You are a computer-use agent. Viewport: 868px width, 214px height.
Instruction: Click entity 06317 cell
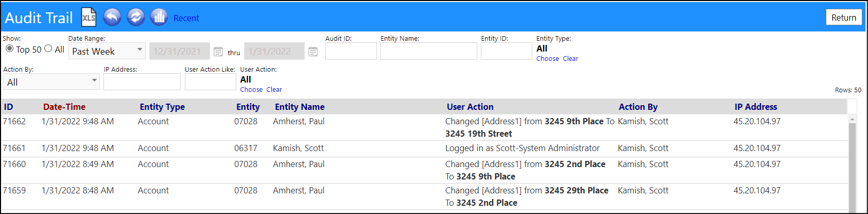(246, 148)
